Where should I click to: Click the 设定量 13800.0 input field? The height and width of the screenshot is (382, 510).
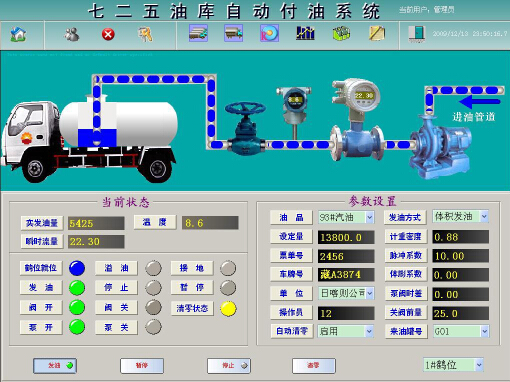click(x=346, y=237)
